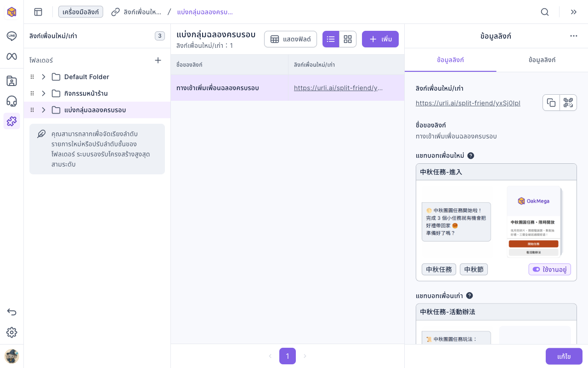Screen dimensions: 588x368
Task: Open the three-dot more menu in ข้อมูลลิงก์ panel
Action: (574, 36)
